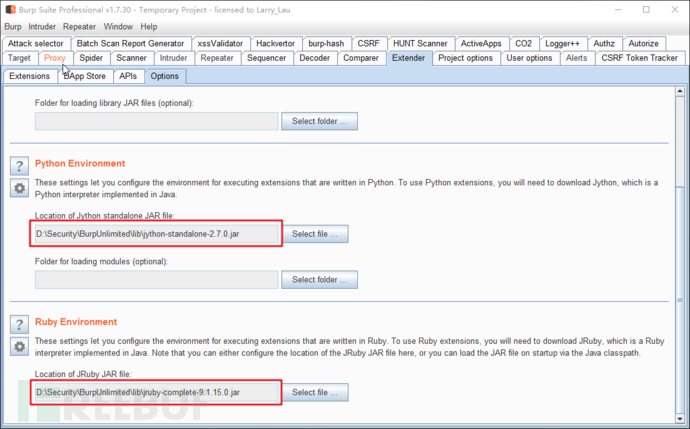Click the scrollbar up arrow
Image resolution: width=690 pixels, height=429 pixels.
click(x=680, y=91)
